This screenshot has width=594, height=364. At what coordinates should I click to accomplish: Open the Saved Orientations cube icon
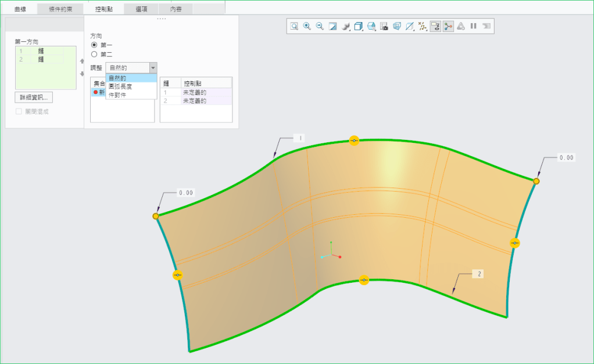pos(359,26)
